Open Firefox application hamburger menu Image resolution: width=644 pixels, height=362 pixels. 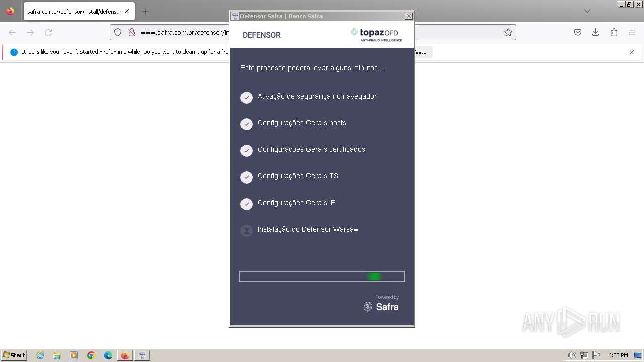[632, 32]
